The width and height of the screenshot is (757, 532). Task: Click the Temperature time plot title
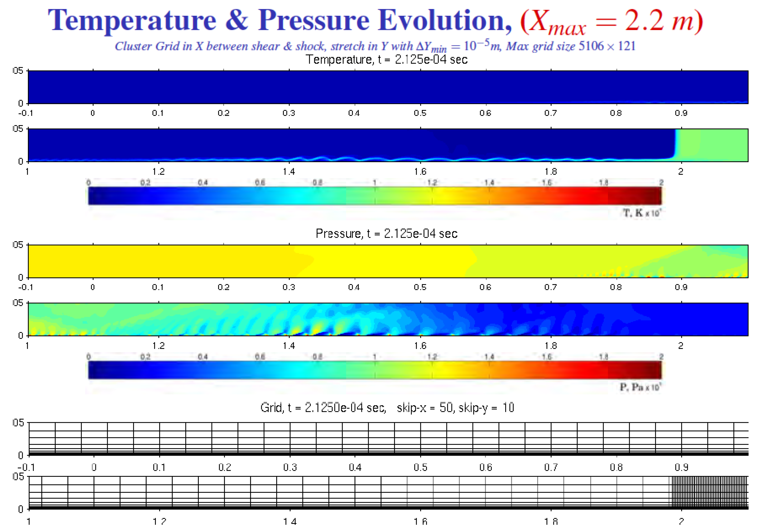[x=386, y=60]
